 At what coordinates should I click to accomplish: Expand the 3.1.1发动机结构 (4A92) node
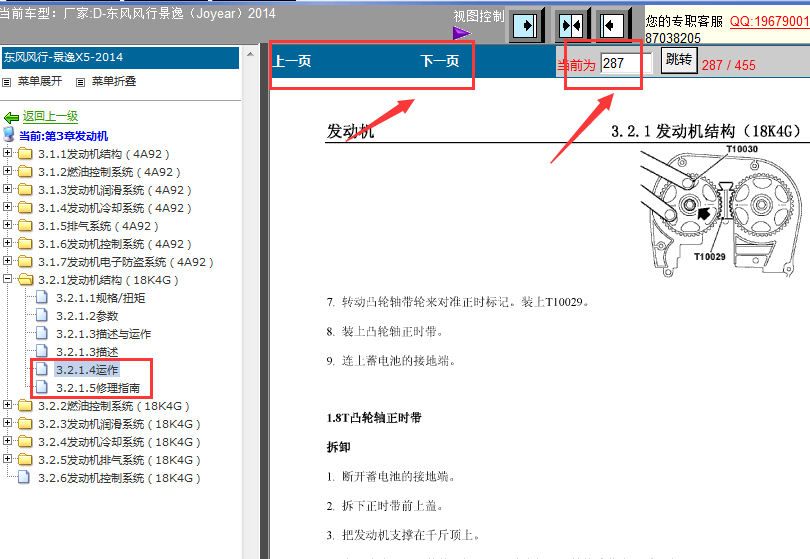tap(7, 152)
